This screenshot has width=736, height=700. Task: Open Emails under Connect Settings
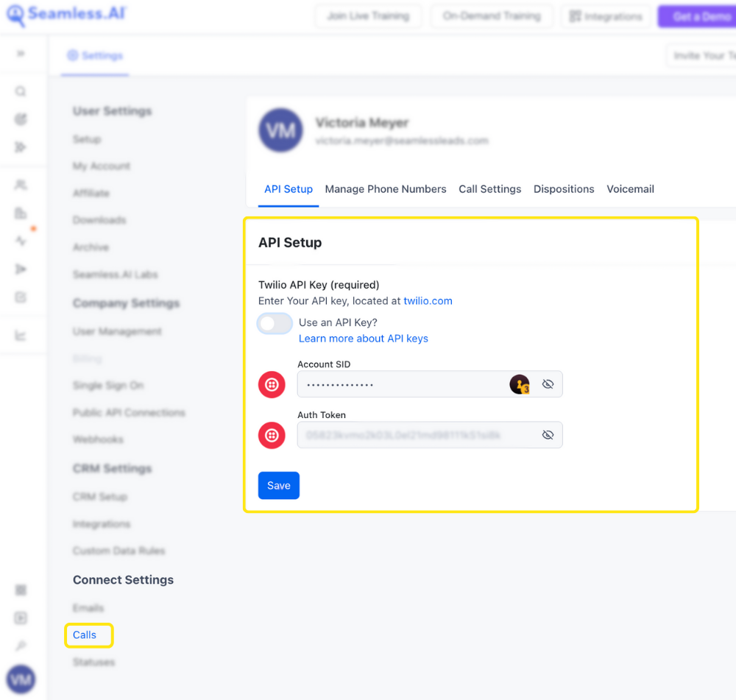tap(88, 608)
